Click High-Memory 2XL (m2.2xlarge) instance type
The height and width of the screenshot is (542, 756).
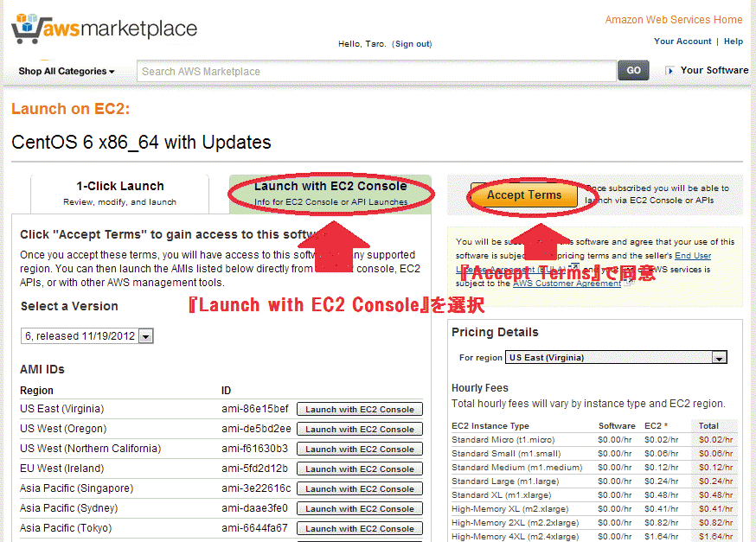[x=515, y=523]
